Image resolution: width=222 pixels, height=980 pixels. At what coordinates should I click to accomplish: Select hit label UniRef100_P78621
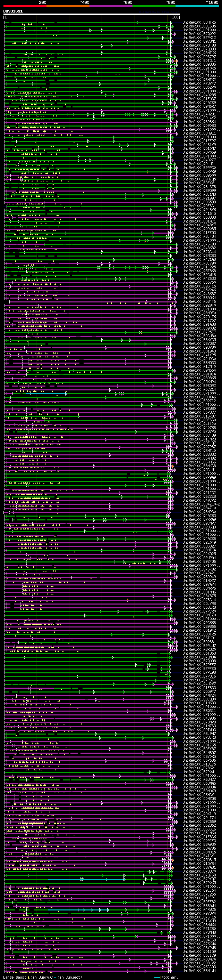click(199, 768)
